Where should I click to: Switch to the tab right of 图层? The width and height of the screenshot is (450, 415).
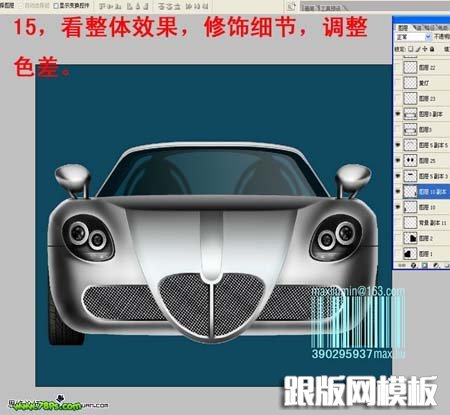pyautogui.click(x=419, y=28)
